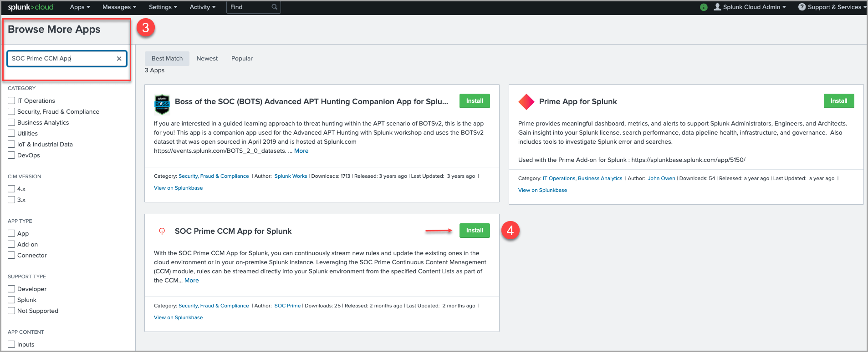Clear the app search field with X
Image resolution: width=868 pixels, height=352 pixels.
click(x=119, y=59)
